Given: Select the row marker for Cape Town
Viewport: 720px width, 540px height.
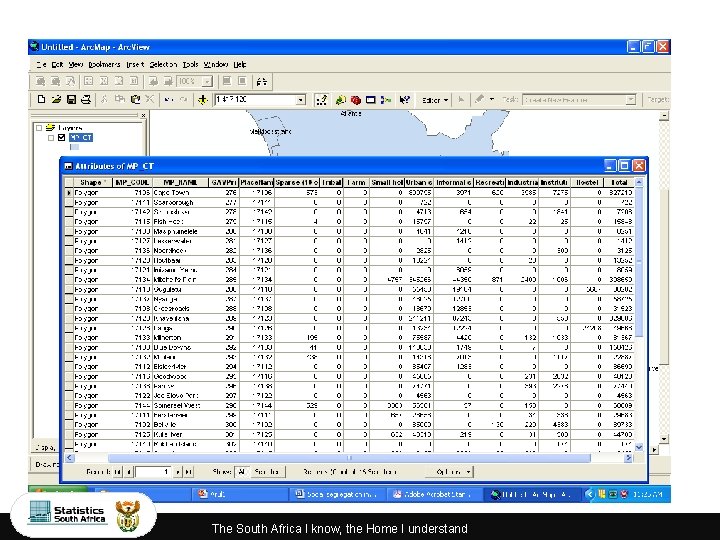Looking at the screenshot, I should tap(69, 193).
